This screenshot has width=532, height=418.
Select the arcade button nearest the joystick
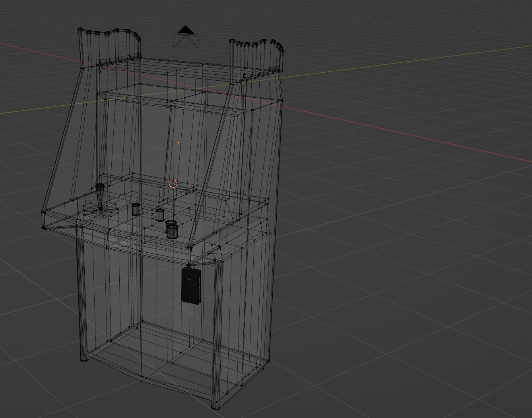pyautogui.click(x=136, y=209)
